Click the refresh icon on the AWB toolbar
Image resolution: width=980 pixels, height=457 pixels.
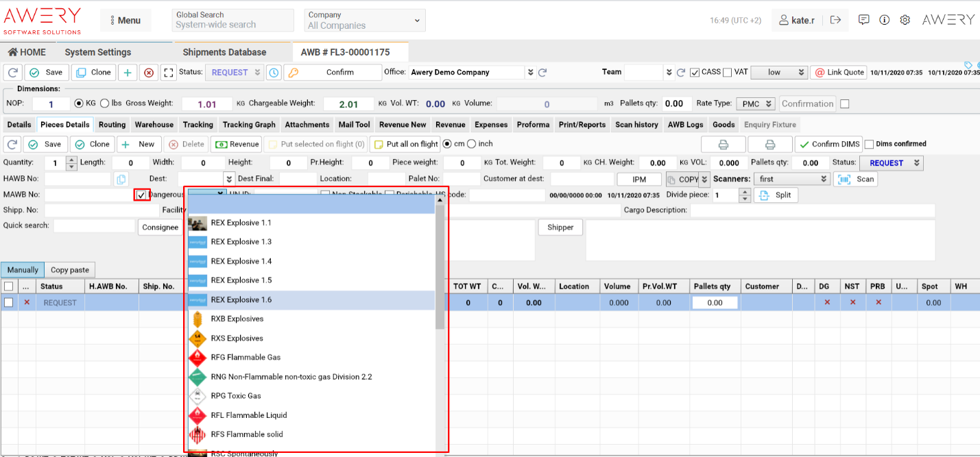[12, 72]
